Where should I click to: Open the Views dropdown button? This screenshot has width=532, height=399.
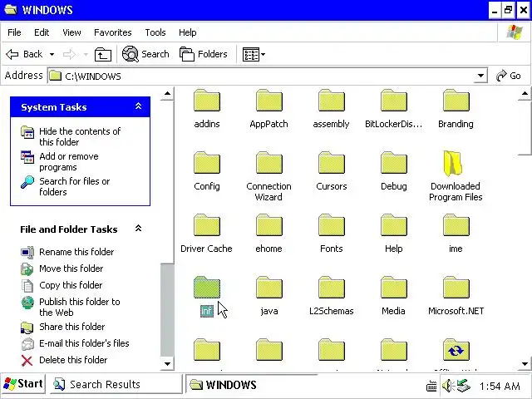254,54
